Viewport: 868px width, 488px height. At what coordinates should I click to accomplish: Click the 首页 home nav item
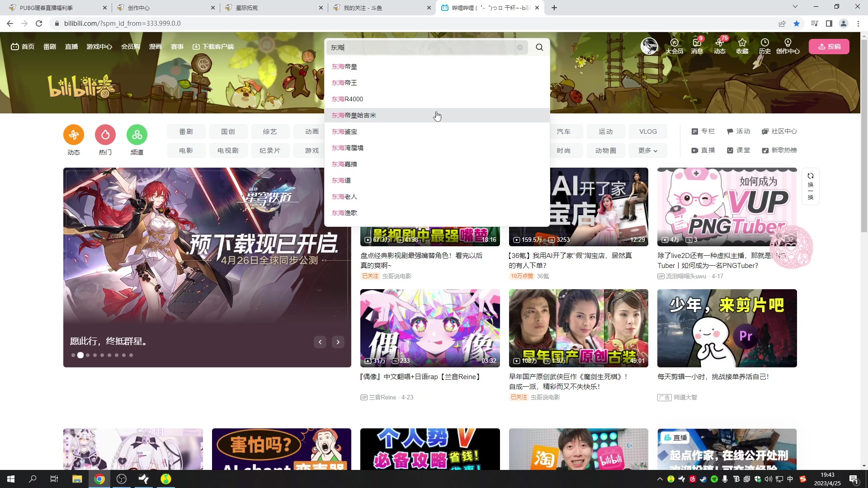pos(23,47)
